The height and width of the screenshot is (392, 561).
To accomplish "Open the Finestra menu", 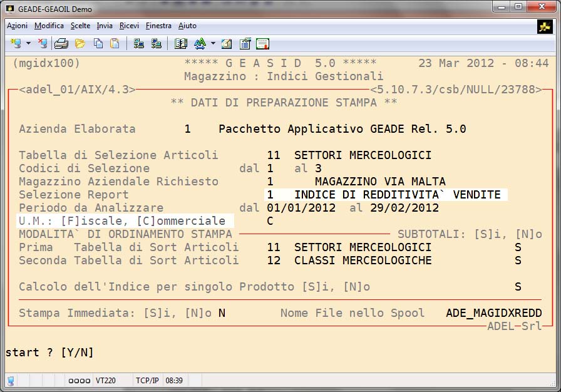I will point(158,26).
